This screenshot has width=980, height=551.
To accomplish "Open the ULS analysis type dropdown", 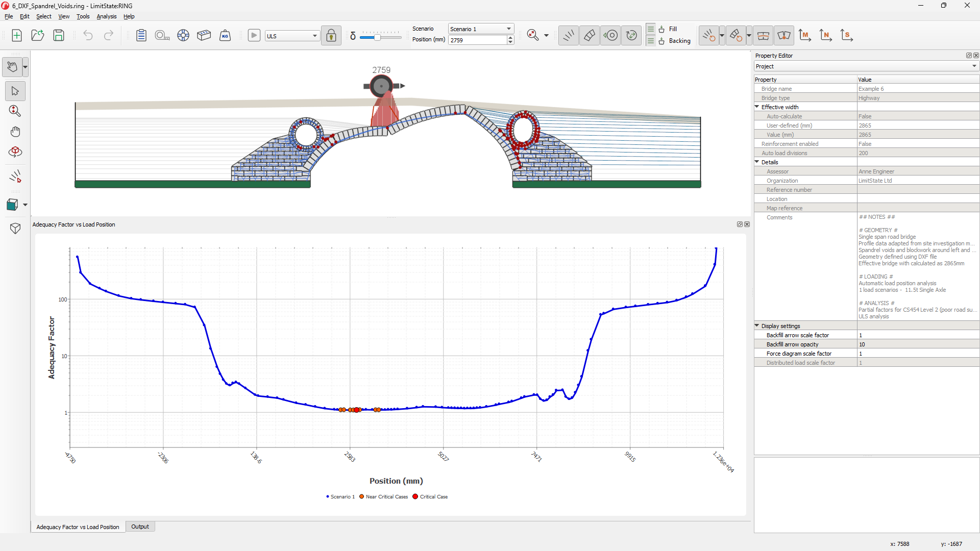I will point(292,36).
